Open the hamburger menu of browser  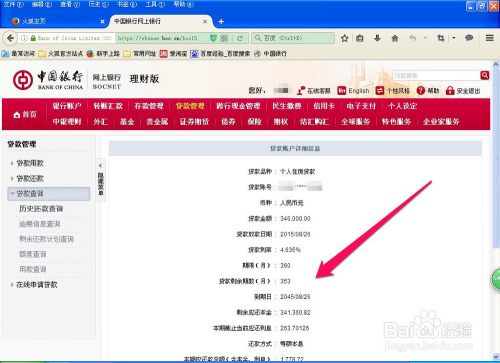point(490,38)
